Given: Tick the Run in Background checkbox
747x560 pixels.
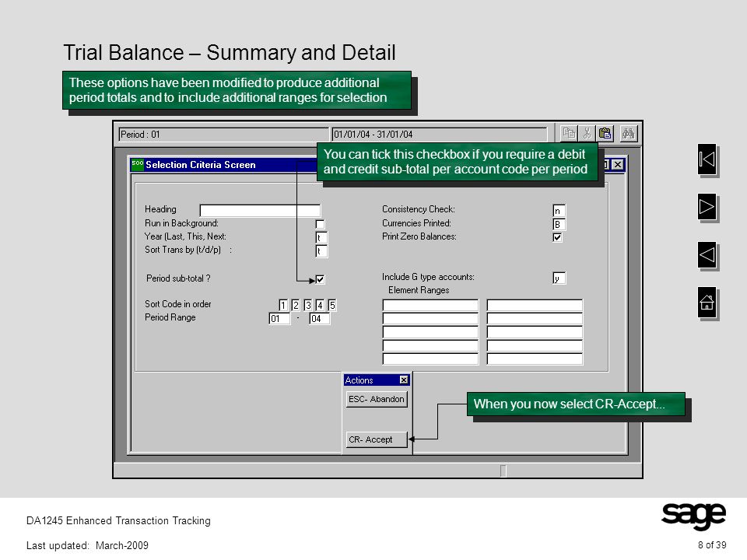Looking at the screenshot, I should (320, 224).
